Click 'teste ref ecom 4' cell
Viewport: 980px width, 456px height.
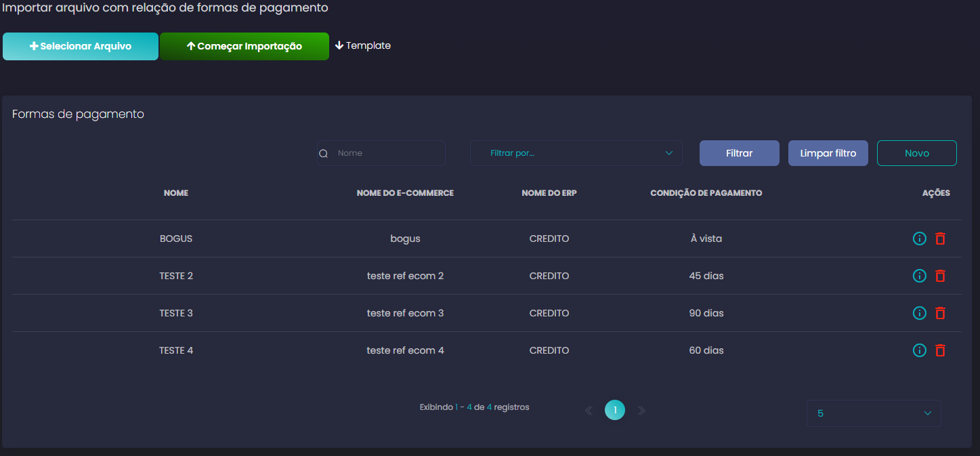click(x=405, y=350)
